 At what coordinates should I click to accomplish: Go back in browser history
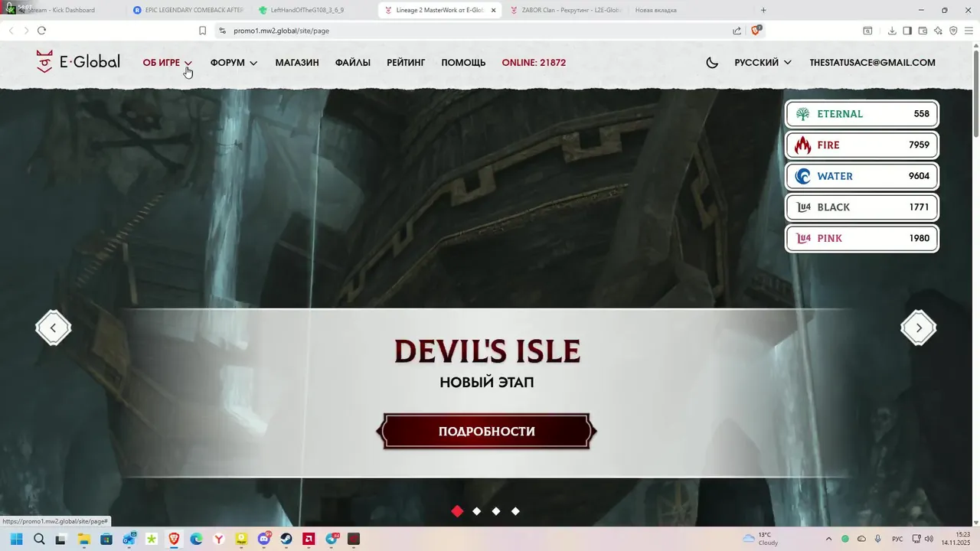pos(11,31)
